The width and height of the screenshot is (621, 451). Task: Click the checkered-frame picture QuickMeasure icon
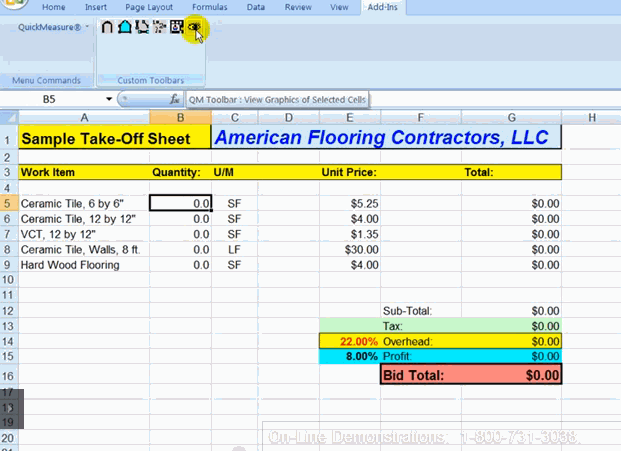[x=176, y=27]
